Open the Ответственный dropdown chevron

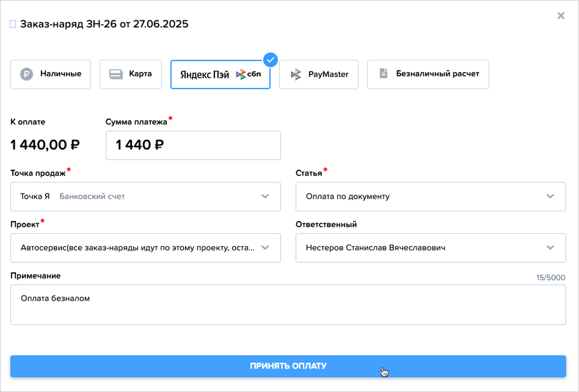550,248
